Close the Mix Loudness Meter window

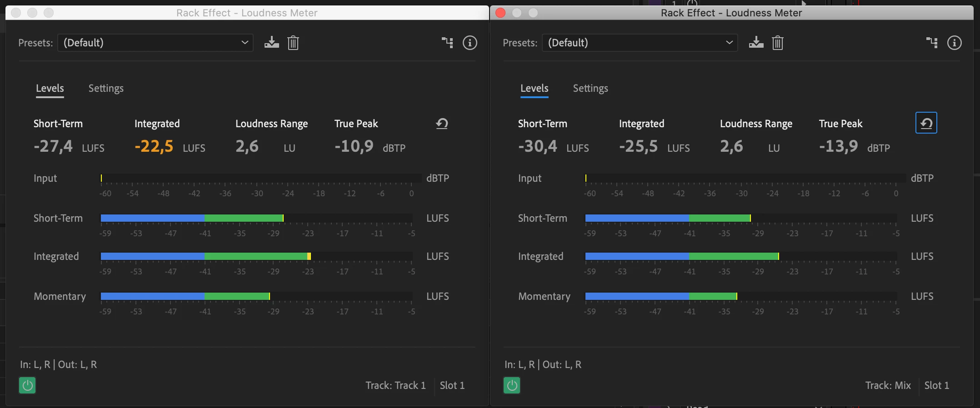(500, 13)
